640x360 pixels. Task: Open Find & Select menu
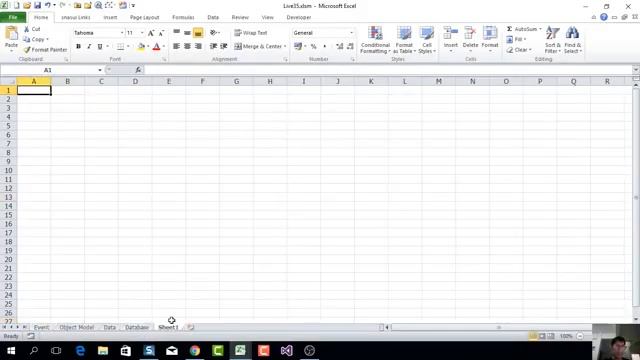coord(573,40)
